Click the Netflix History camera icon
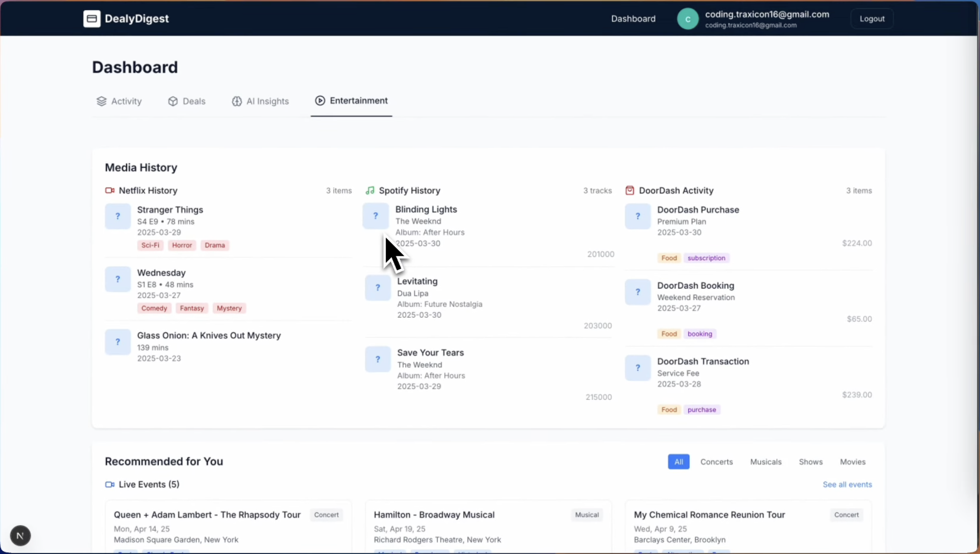Screen dimensions: 980x554 (x=110, y=191)
